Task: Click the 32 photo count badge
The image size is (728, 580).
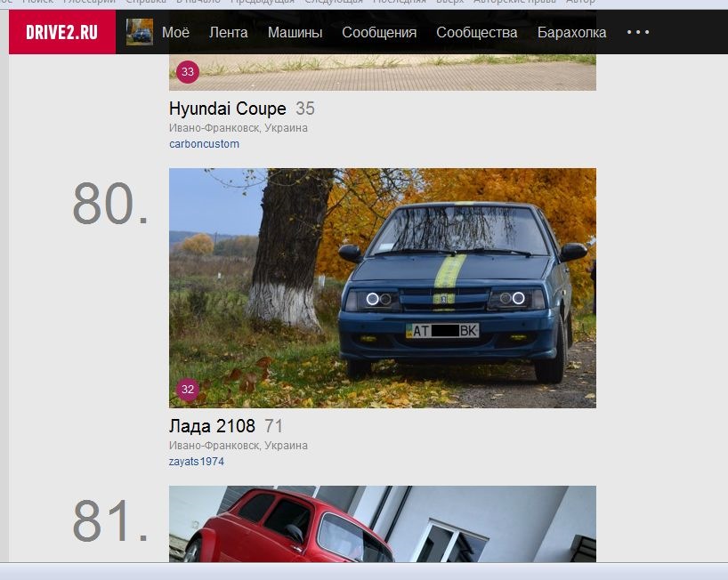Action: 188,389
